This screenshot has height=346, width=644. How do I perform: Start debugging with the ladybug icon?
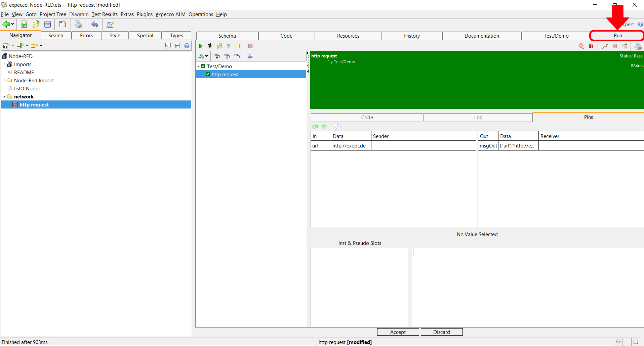point(210,46)
